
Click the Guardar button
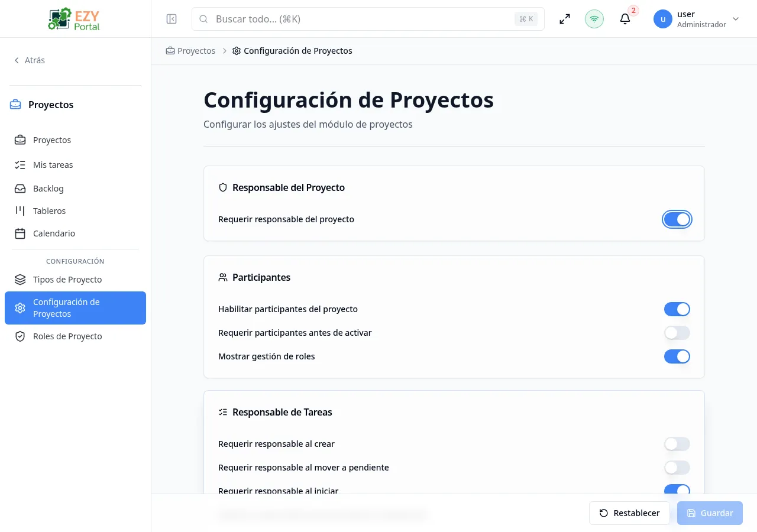(710, 513)
